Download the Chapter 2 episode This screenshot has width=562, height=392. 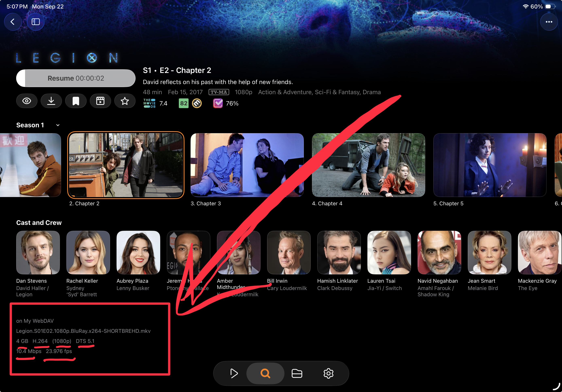tap(51, 101)
